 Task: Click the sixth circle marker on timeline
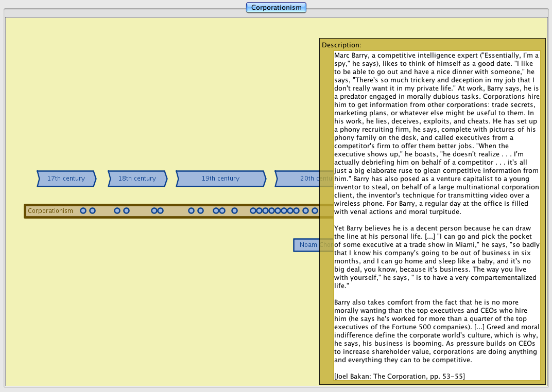(x=160, y=211)
